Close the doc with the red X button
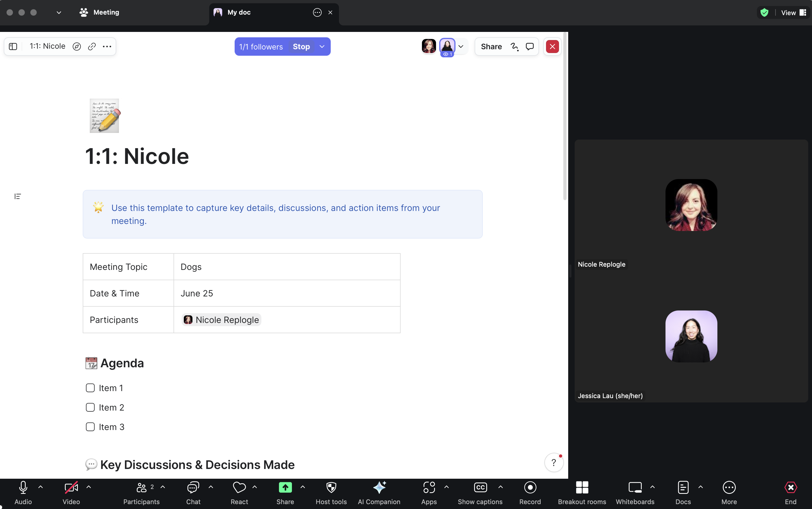The width and height of the screenshot is (812, 509). point(552,47)
